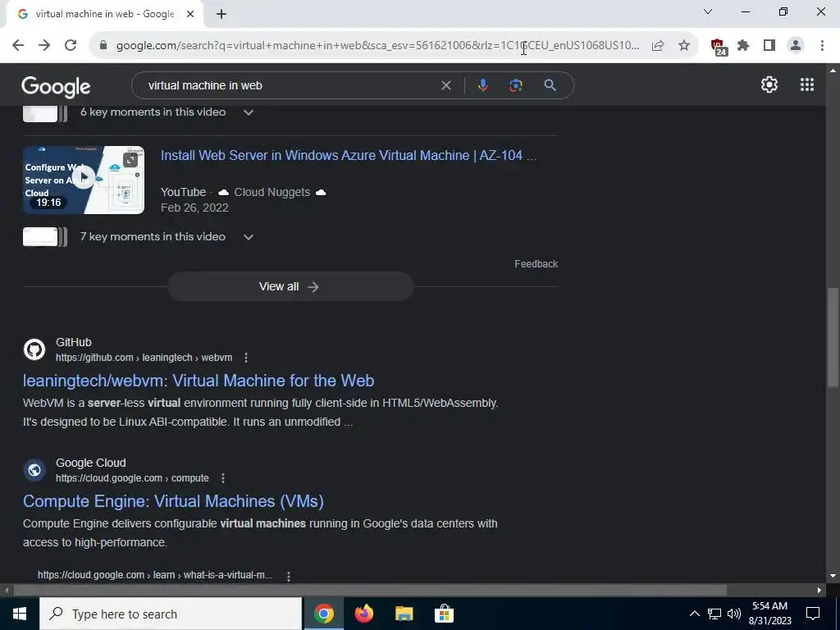Play the Configure Web Server video thumbnail
The height and width of the screenshot is (630, 840).
(x=84, y=180)
